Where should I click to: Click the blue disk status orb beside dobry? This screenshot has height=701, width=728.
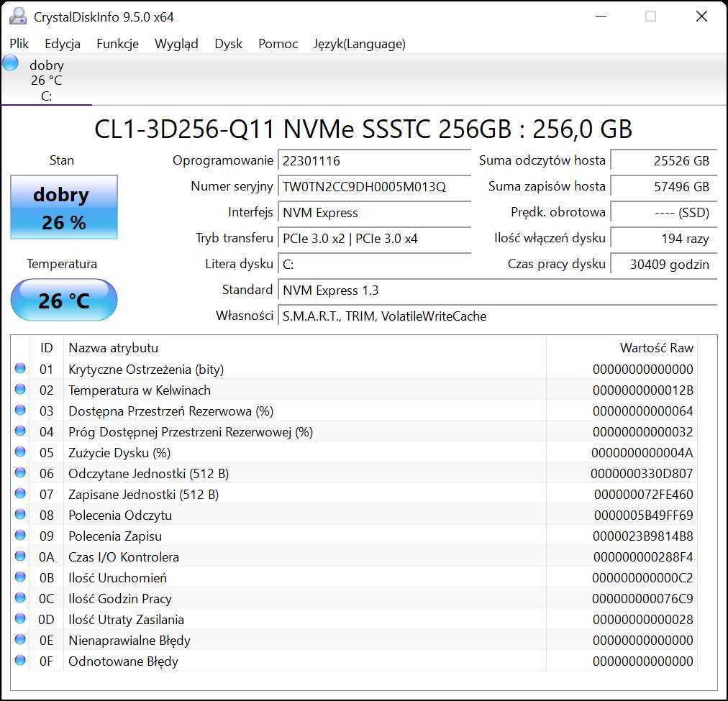[10, 63]
